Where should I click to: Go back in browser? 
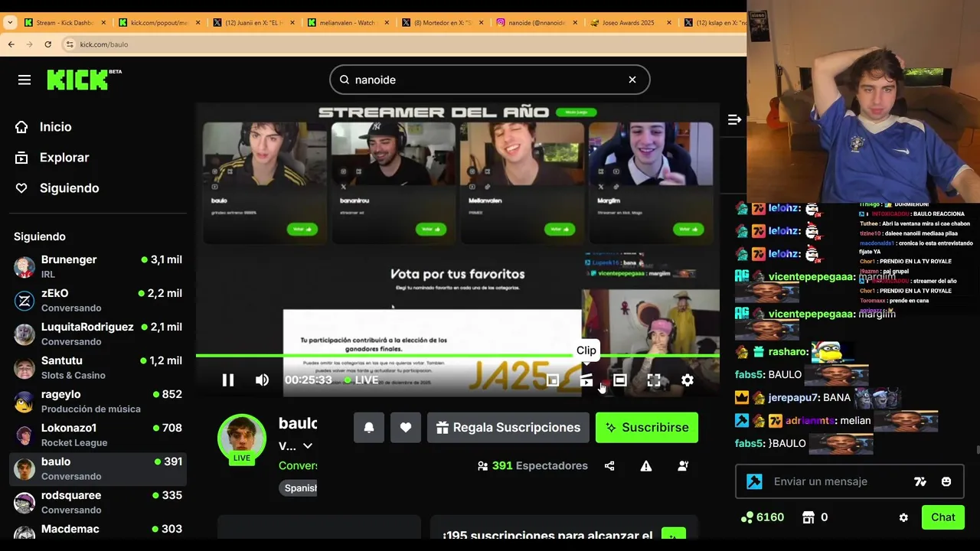(x=11, y=44)
